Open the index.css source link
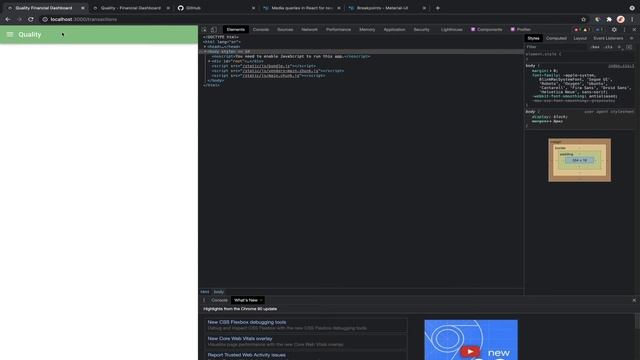The height and width of the screenshot is (360, 640). [x=621, y=66]
